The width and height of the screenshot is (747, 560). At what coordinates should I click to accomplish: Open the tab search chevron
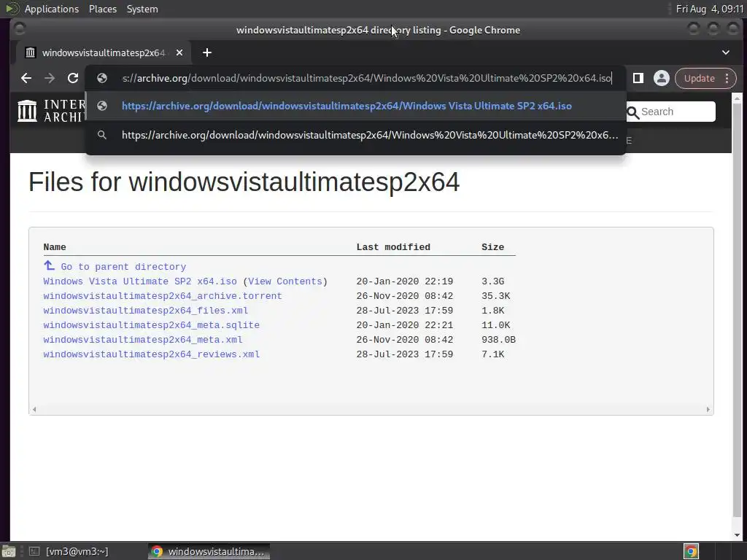tap(726, 52)
